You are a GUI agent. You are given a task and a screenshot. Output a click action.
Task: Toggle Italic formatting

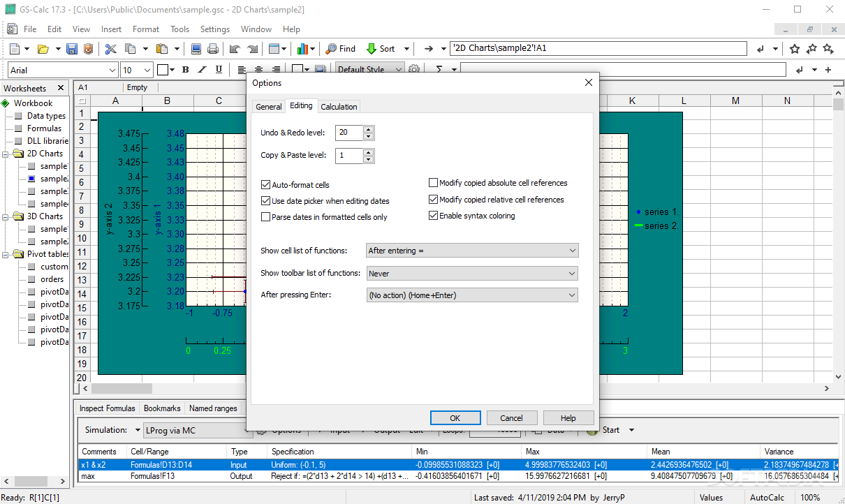(202, 70)
